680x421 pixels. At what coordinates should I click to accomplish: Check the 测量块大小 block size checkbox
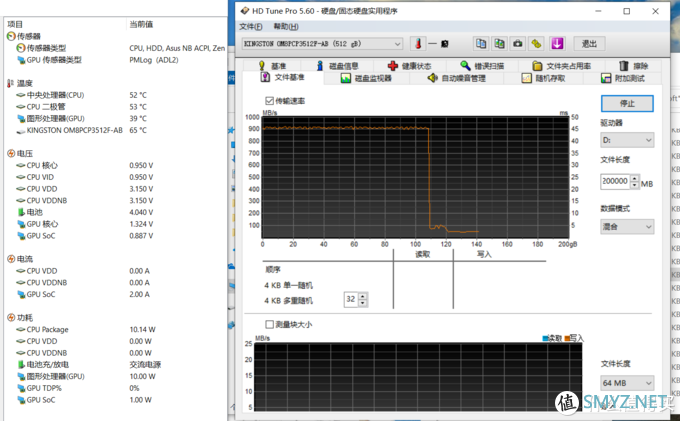coord(269,324)
